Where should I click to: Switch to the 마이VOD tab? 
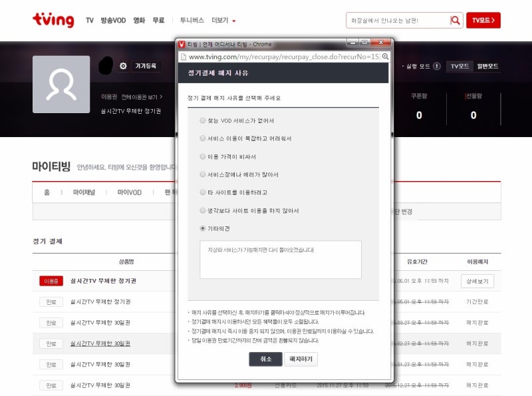pos(131,191)
